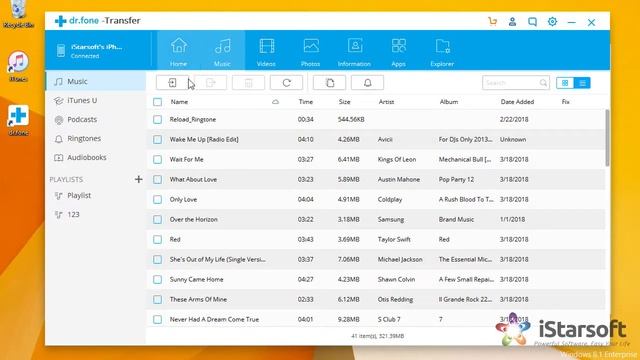Sort by the Artist column header
The height and width of the screenshot is (360, 640).
pos(386,102)
